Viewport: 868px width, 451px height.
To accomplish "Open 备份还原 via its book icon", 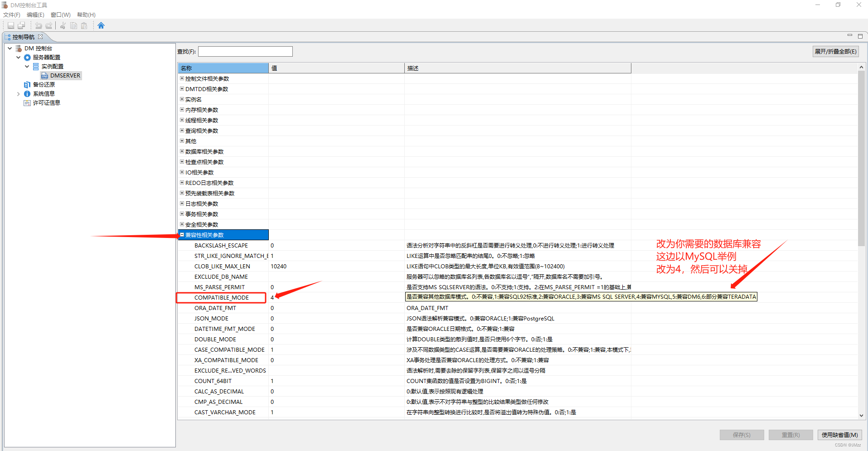I will pyautogui.click(x=26, y=84).
